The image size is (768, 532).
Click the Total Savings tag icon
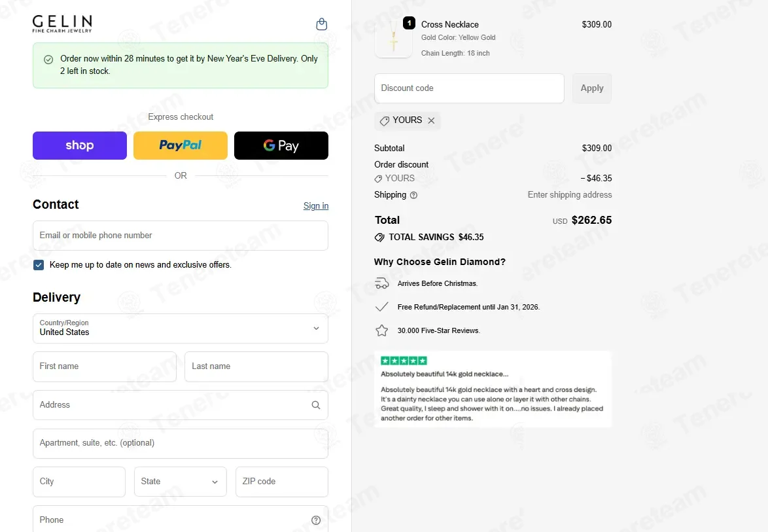click(379, 238)
